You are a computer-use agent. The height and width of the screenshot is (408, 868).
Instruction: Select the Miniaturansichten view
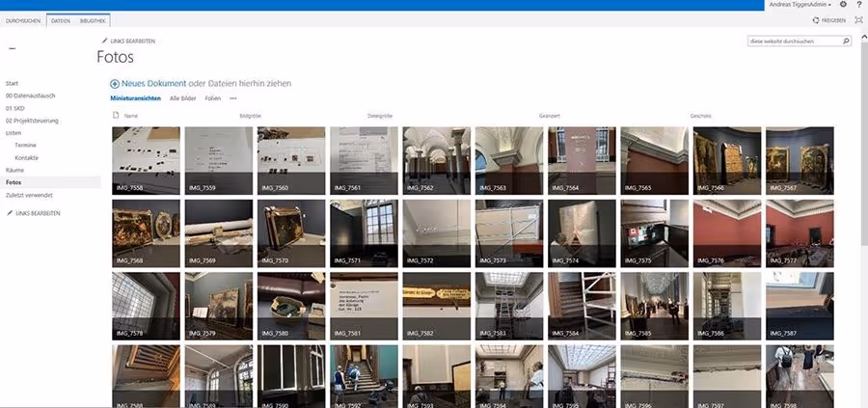point(136,98)
